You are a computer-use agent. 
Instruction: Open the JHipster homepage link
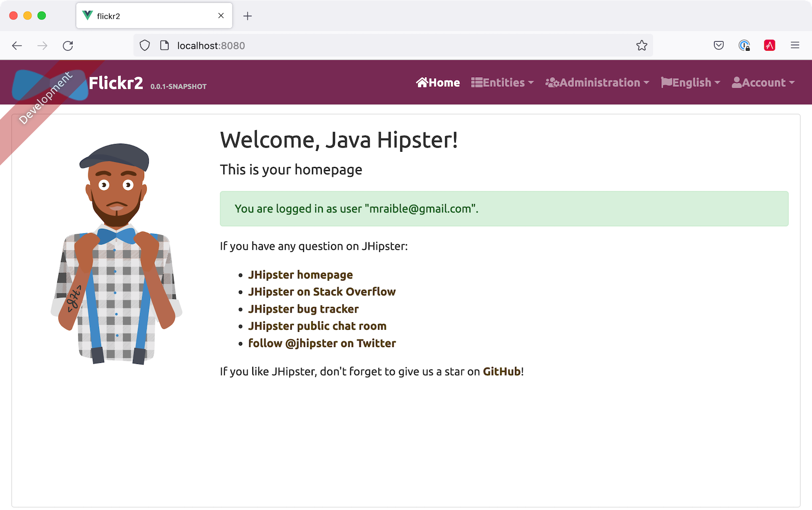click(300, 275)
